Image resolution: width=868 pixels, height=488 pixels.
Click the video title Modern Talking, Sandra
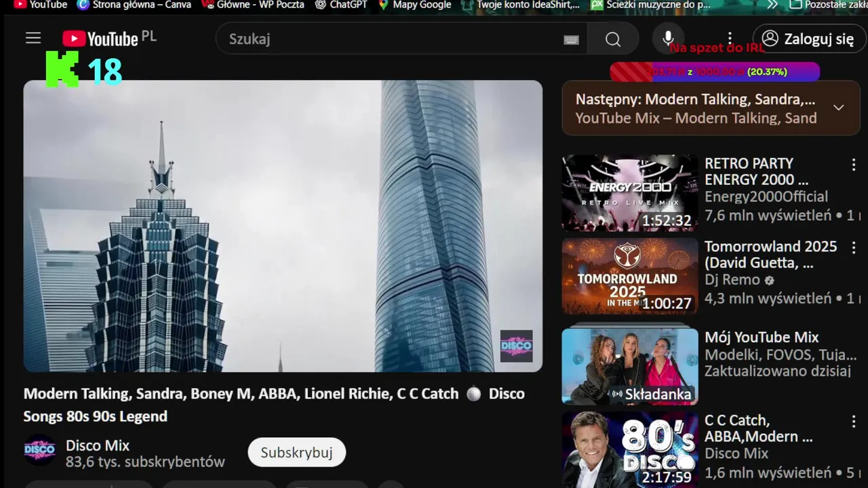[274, 405]
